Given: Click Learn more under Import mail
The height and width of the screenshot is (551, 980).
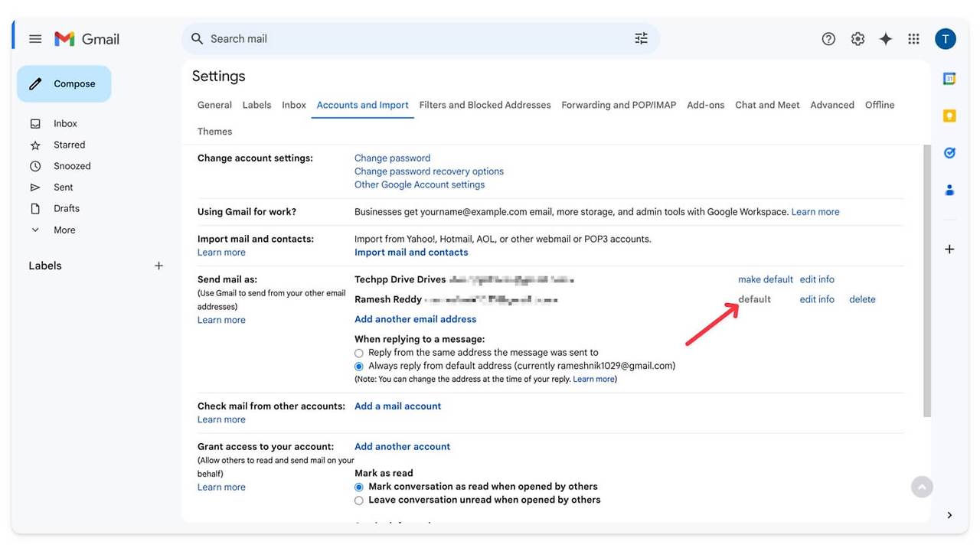Looking at the screenshot, I should (221, 253).
